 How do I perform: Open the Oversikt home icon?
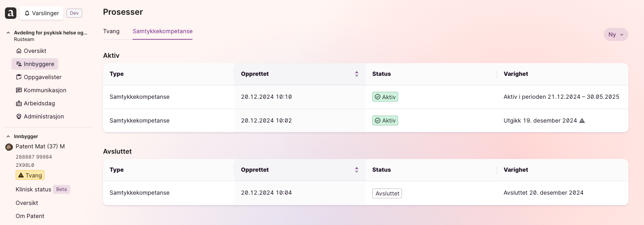point(18,51)
